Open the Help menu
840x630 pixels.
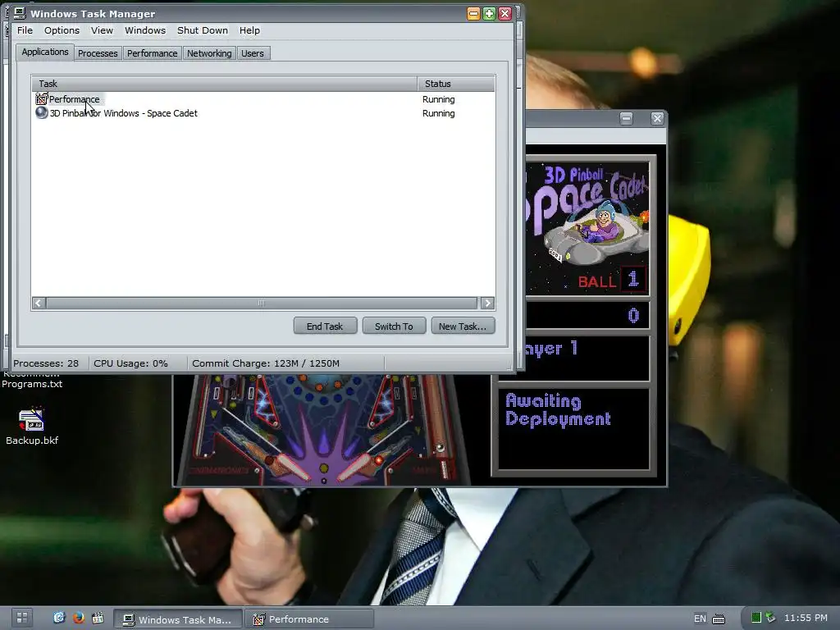(249, 30)
